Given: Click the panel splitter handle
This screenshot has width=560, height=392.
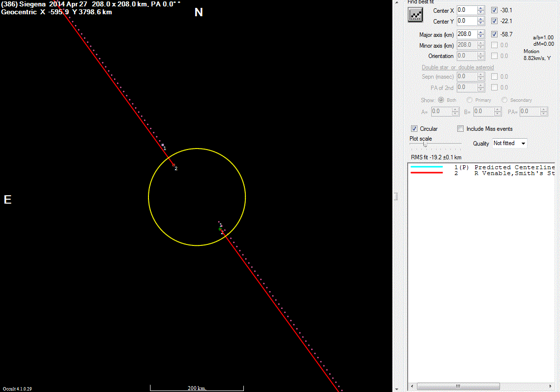Looking at the screenshot, I should coord(395,196).
